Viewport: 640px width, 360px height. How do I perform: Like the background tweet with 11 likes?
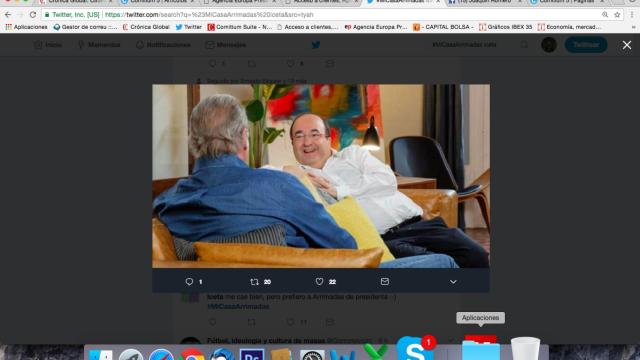291,322
